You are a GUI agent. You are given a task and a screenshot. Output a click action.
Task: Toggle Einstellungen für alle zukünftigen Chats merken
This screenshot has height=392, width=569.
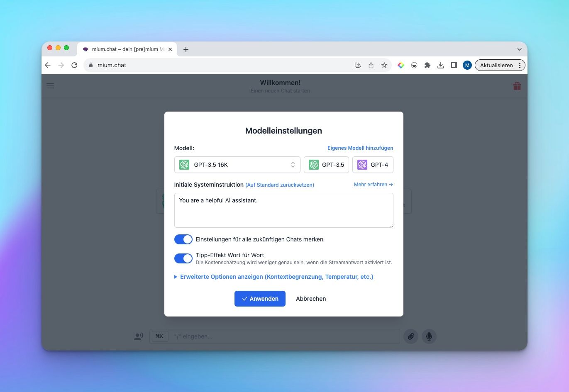point(183,239)
